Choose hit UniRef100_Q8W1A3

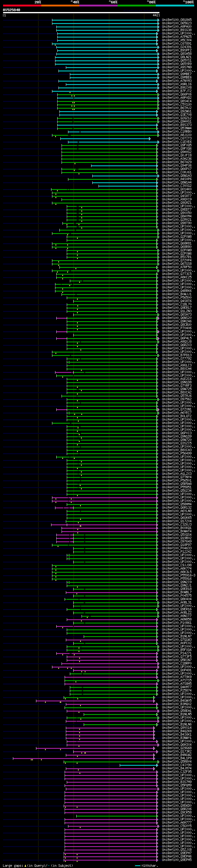click(177, 176)
